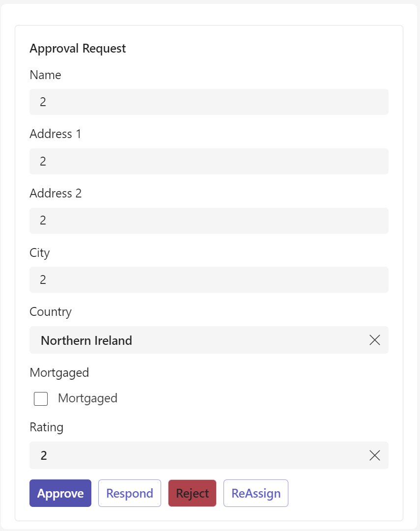This screenshot has width=420, height=531.
Task: Click the Name field label
Action: 45,75
